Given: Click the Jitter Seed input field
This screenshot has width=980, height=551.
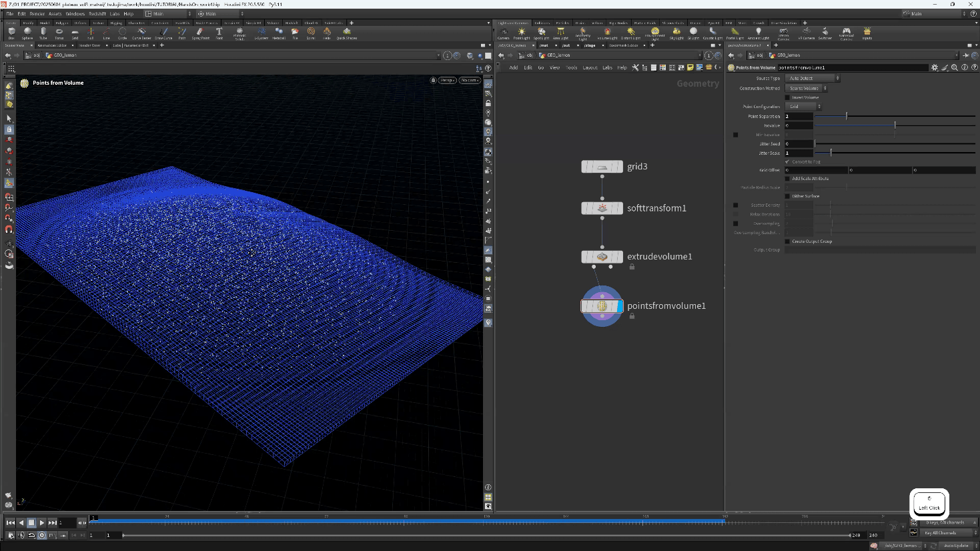Looking at the screenshot, I should click(x=799, y=143).
